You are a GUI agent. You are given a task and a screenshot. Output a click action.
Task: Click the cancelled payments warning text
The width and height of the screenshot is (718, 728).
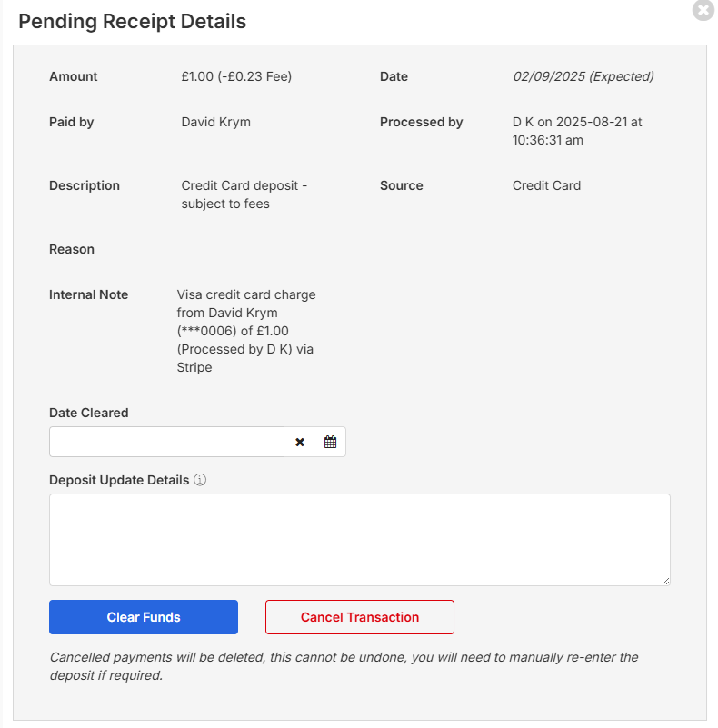[x=344, y=666]
